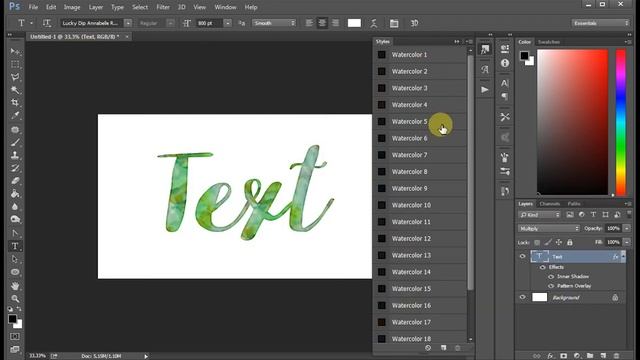Select the Hand tool
This screenshot has width=640, height=360.
(x=15, y=286)
